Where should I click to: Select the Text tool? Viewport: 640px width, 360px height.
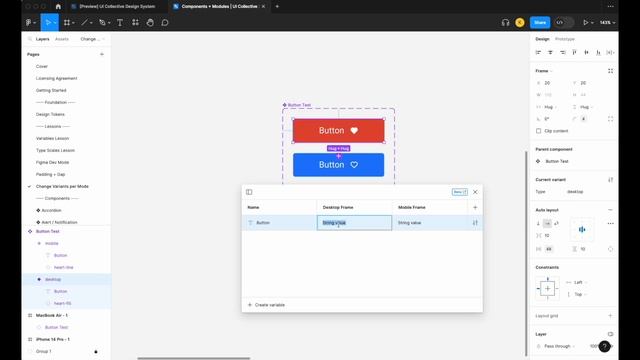pyautogui.click(x=120, y=22)
